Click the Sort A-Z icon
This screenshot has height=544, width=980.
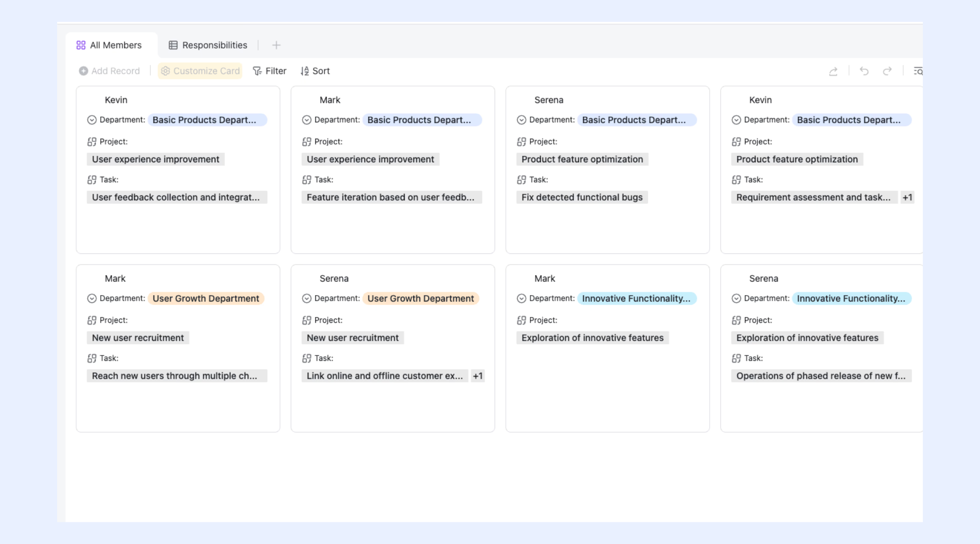tap(305, 71)
